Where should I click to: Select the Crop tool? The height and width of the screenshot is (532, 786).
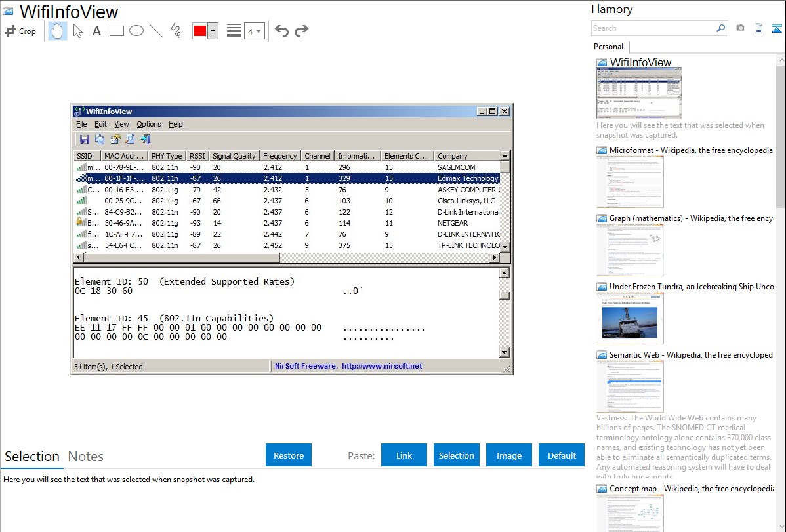pos(20,31)
